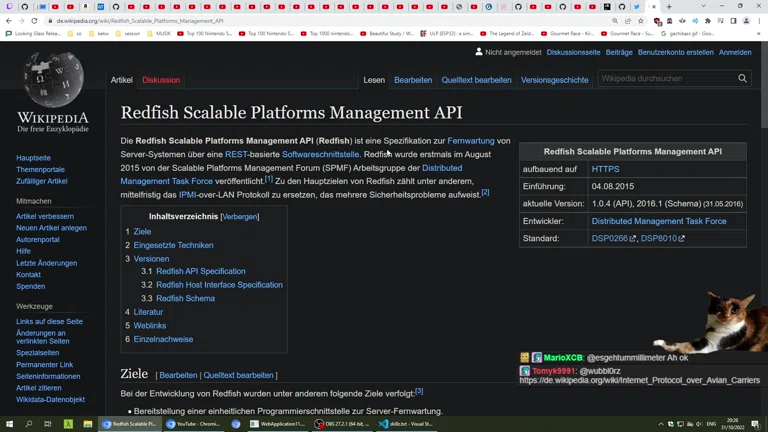Image resolution: width=768 pixels, height=432 pixels.
Task: Click the browser address bar URL
Action: click(140, 21)
